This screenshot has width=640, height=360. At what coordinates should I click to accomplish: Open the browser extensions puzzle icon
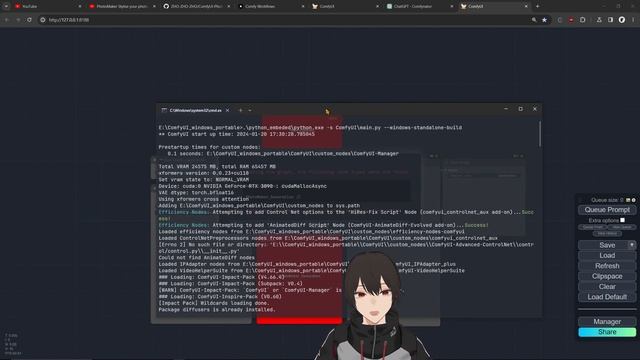[x=582, y=20]
